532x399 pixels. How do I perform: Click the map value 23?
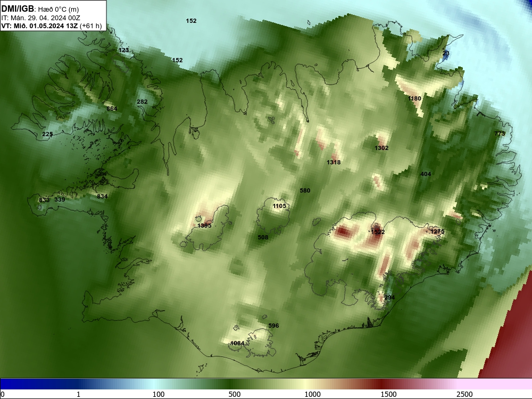click(x=446, y=54)
